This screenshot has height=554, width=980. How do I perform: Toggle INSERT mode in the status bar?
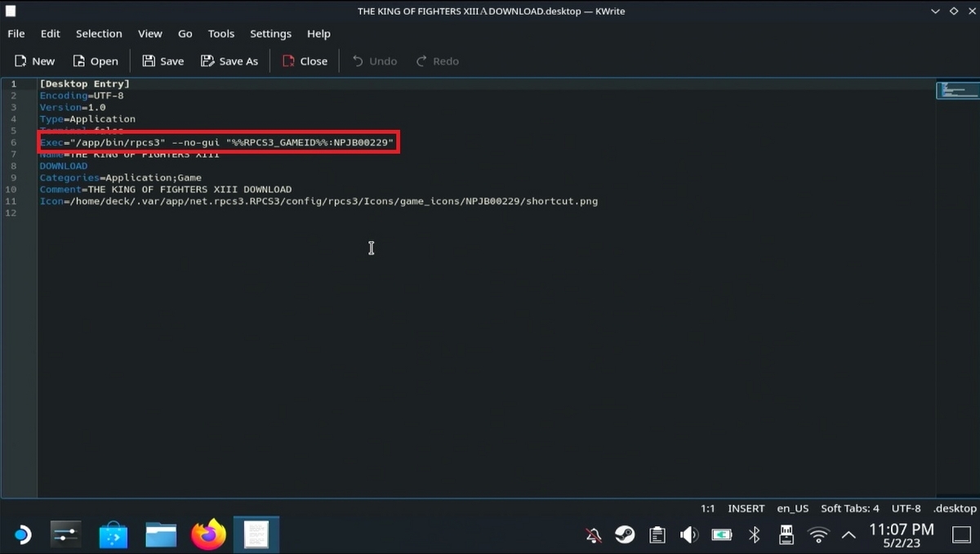click(x=746, y=508)
